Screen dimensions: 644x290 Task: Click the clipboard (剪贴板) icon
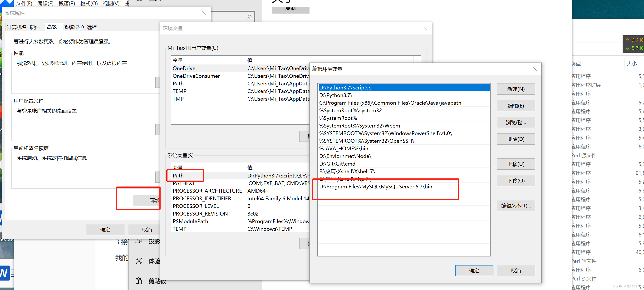[138, 281]
